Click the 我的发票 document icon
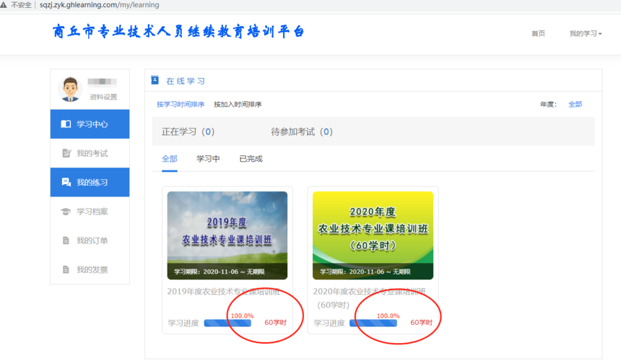Viewport: 621px width, 364px height. [x=66, y=269]
